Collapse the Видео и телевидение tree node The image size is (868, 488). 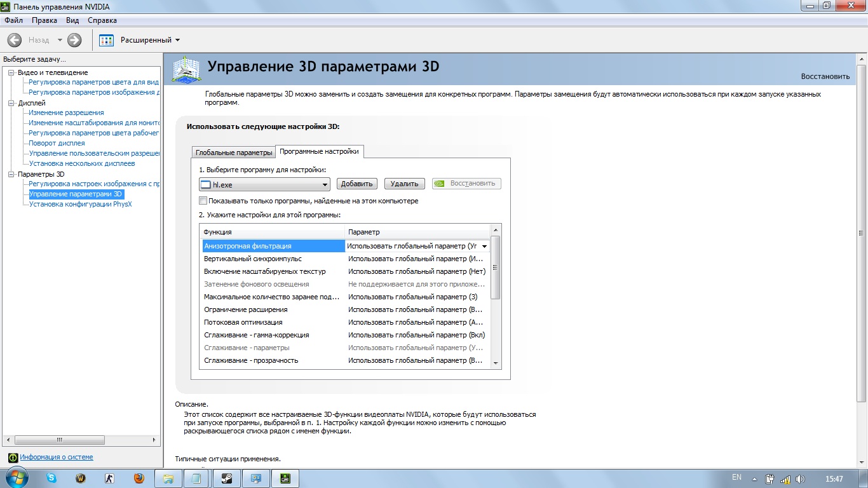pyautogui.click(x=11, y=72)
